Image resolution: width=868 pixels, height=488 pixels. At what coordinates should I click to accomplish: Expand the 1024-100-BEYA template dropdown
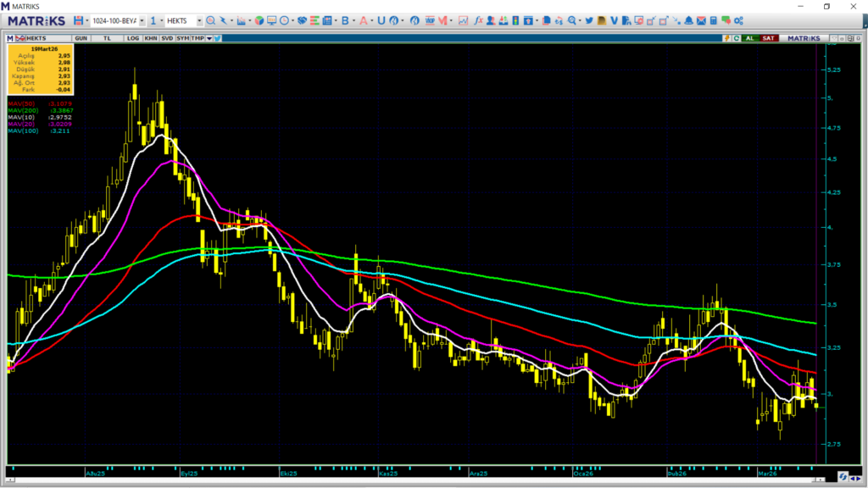(142, 21)
